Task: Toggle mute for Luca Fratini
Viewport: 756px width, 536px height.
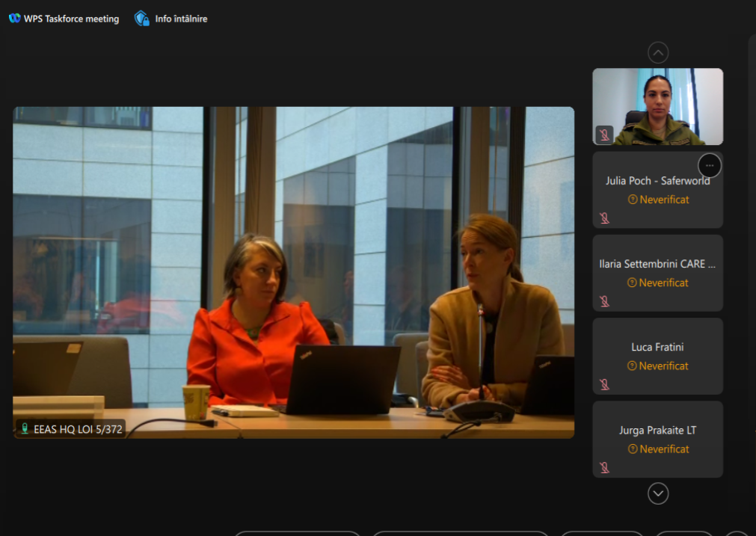Action: pyautogui.click(x=604, y=384)
